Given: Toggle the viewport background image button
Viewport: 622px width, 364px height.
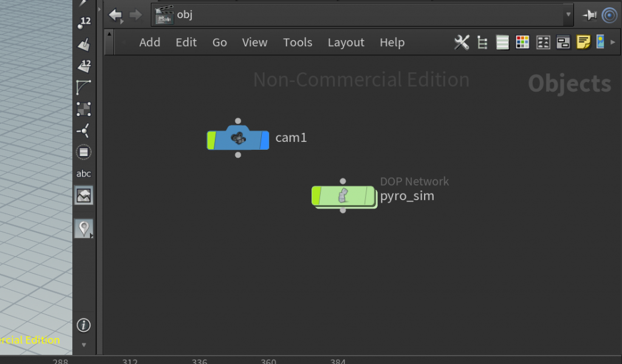Looking at the screenshot, I should [x=84, y=195].
